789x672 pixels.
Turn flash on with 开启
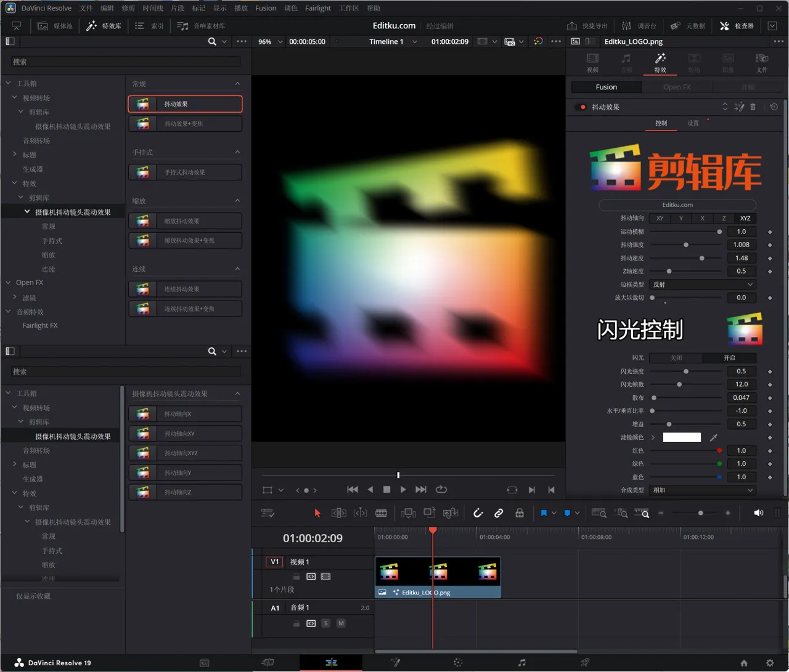tap(729, 358)
